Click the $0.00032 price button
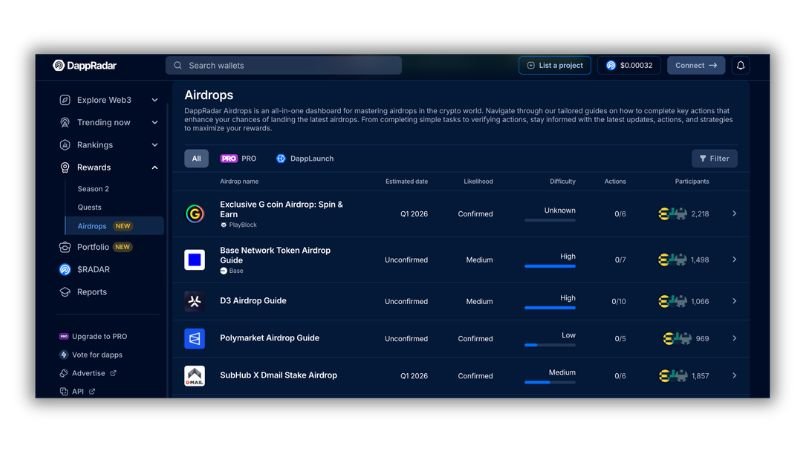The height and width of the screenshot is (450, 800). (629, 65)
